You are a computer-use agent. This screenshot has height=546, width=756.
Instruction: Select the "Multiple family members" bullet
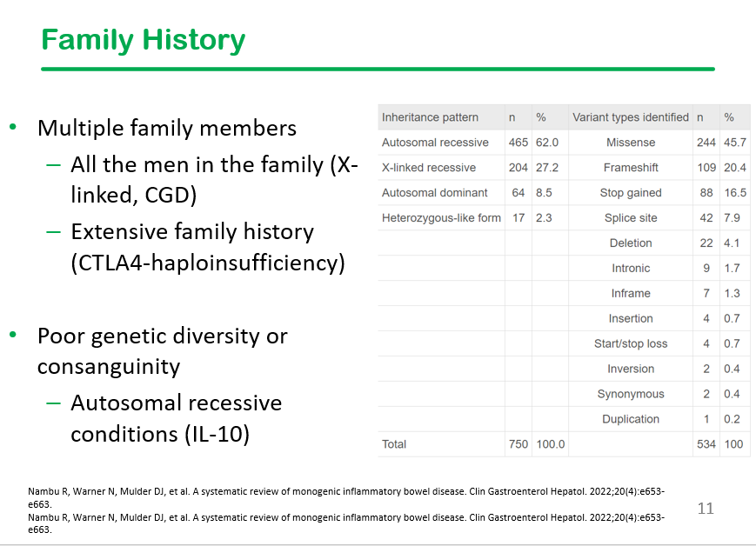(x=167, y=129)
